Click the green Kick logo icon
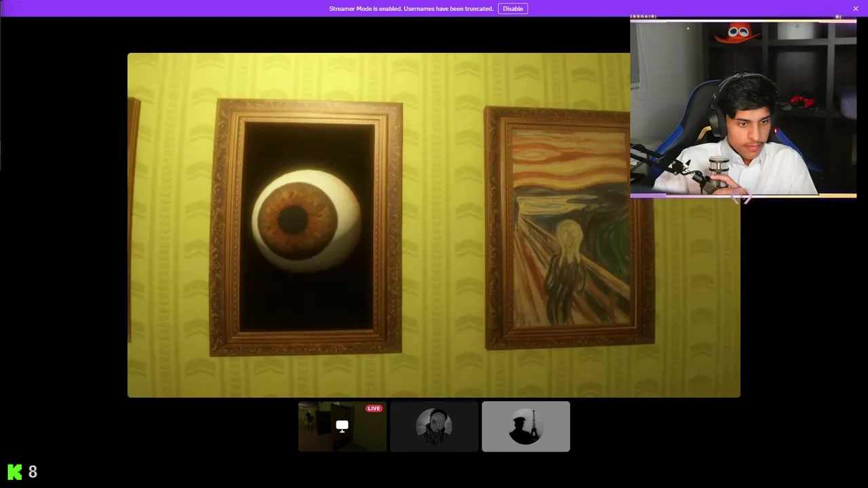 tap(14, 472)
